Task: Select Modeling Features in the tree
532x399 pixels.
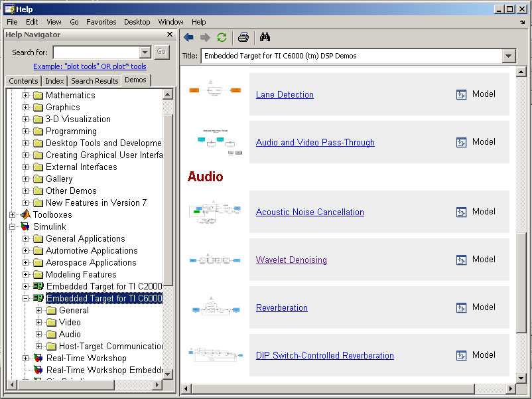Action: click(81, 274)
